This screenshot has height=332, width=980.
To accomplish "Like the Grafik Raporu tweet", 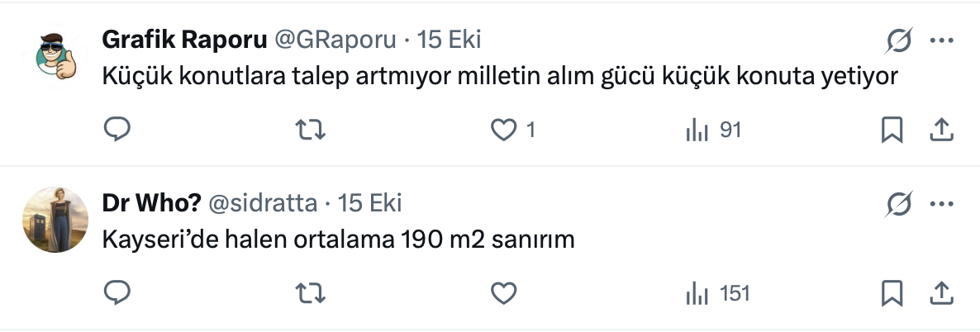I will coord(503,130).
